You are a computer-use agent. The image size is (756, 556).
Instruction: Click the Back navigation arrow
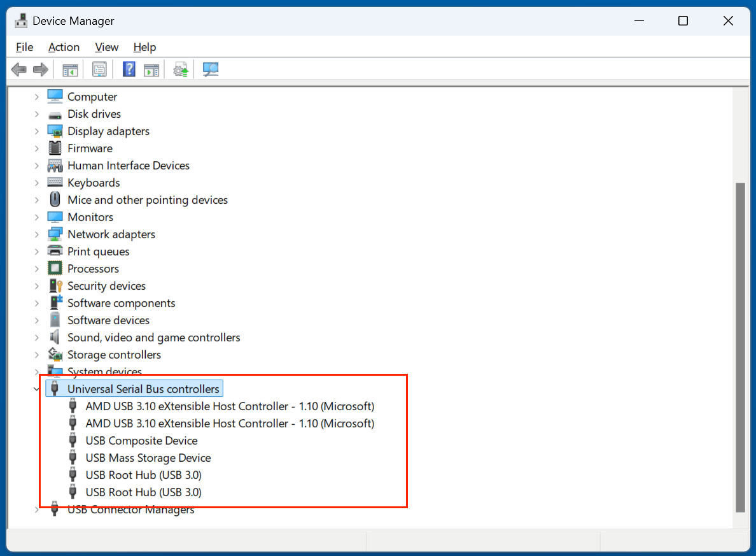pyautogui.click(x=18, y=69)
